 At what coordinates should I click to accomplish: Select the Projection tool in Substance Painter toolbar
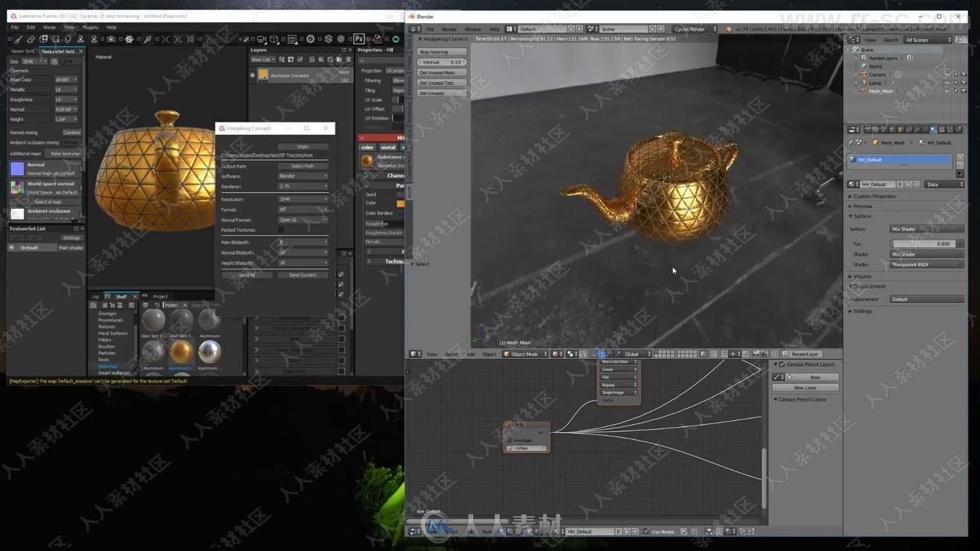point(44,39)
